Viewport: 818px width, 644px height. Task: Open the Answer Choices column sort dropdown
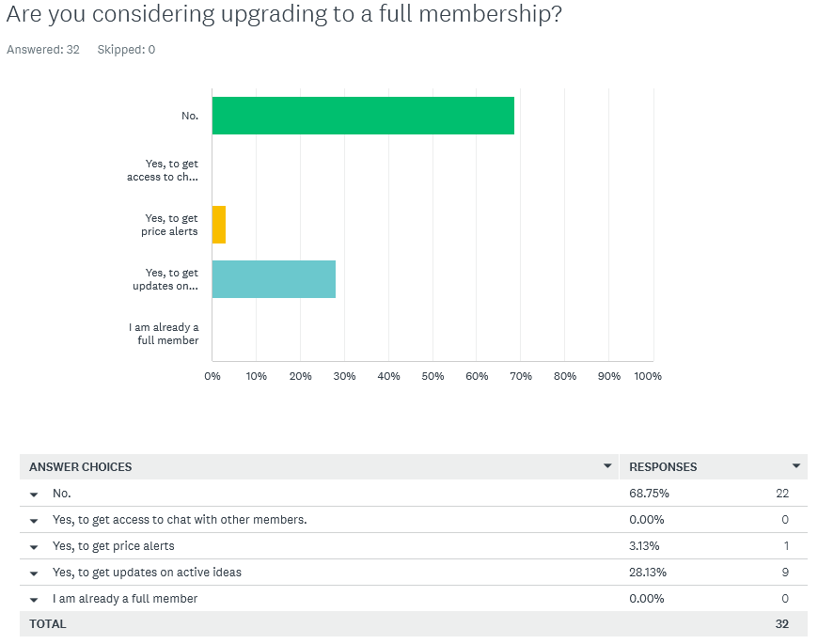pyautogui.click(x=607, y=466)
